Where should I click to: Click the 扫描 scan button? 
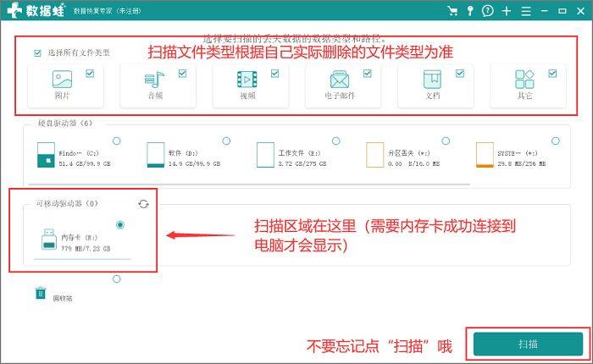pos(528,344)
